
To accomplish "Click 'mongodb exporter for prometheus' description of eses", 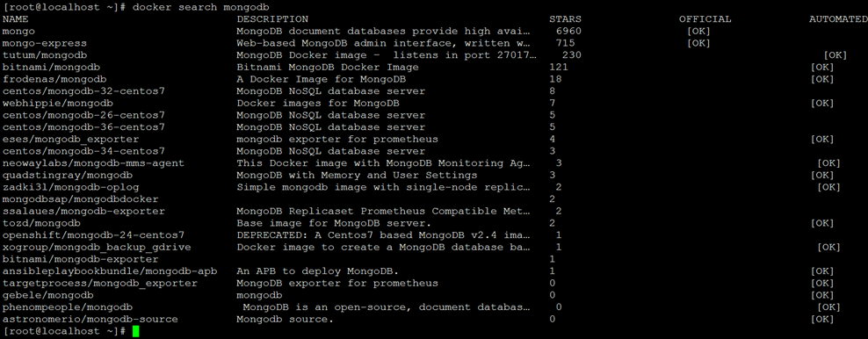I will [x=337, y=140].
